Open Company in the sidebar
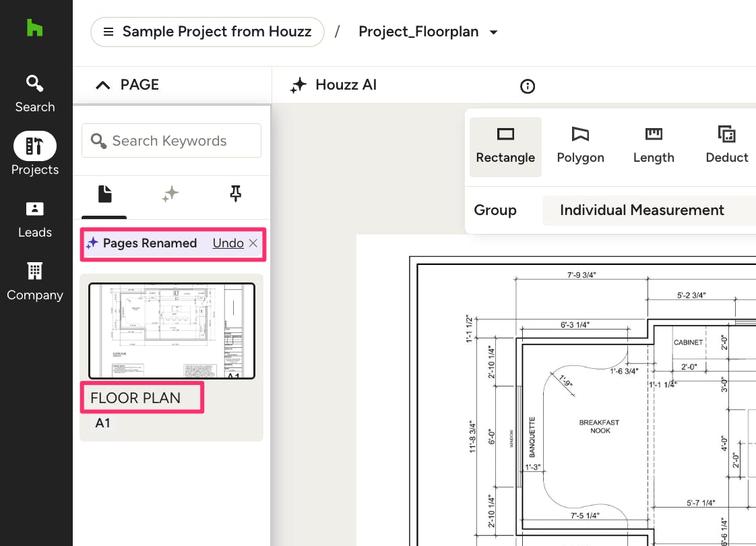The height and width of the screenshot is (546, 756). click(x=35, y=282)
